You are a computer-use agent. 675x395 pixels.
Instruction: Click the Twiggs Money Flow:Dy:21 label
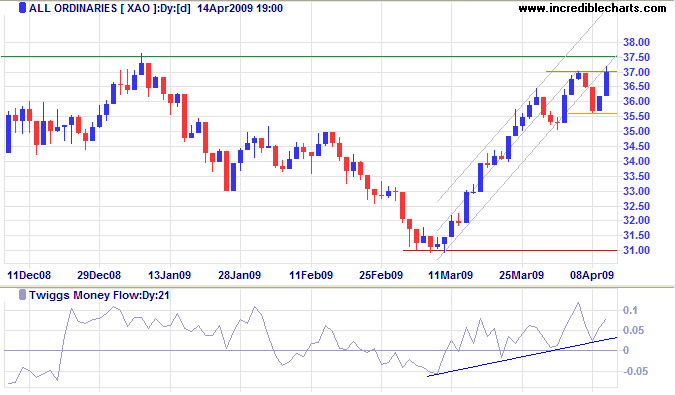99,295
